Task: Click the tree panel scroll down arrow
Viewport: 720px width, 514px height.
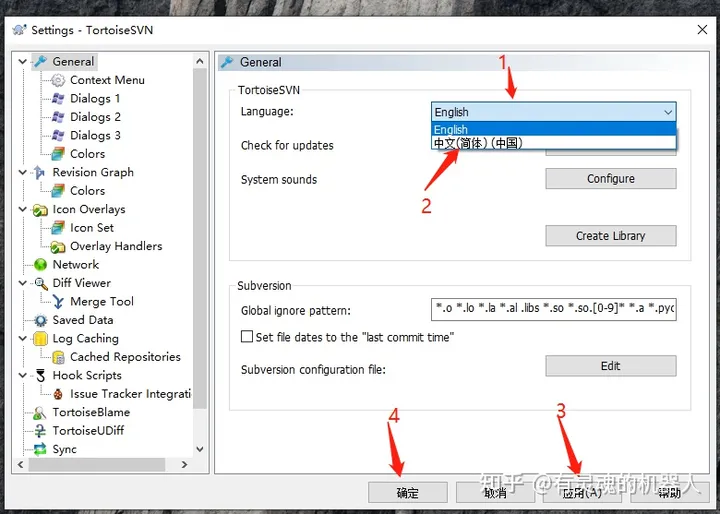Action: [x=200, y=450]
